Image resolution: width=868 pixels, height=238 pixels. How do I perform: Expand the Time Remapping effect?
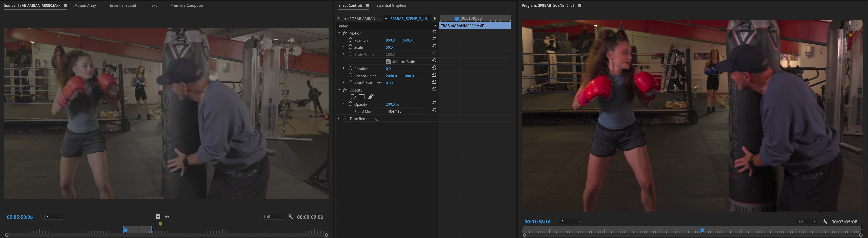(x=339, y=118)
